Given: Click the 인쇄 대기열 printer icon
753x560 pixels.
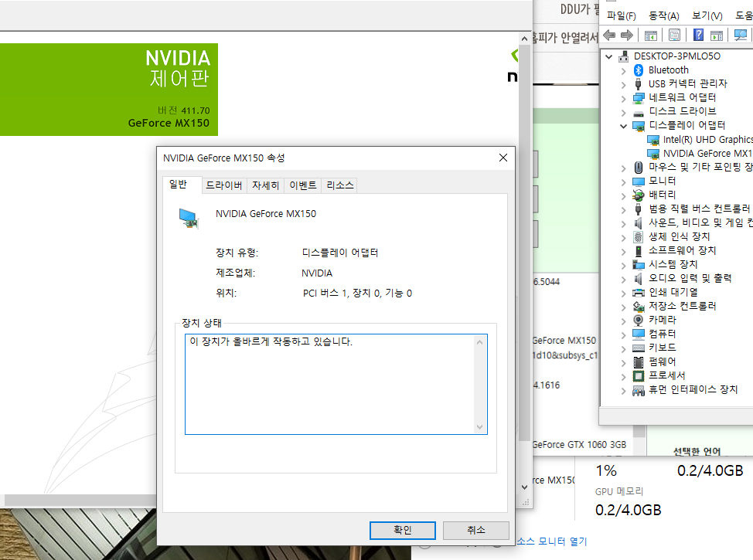Looking at the screenshot, I should pos(639,292).
